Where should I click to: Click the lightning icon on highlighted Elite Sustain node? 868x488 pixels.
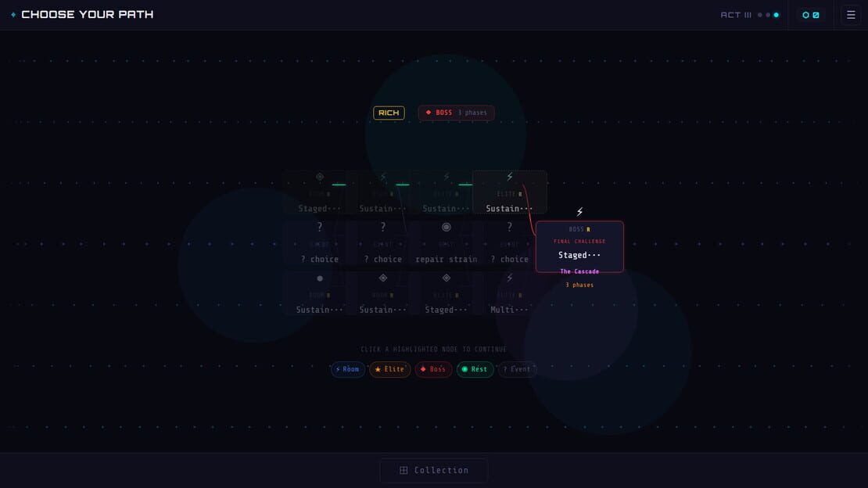510,177
